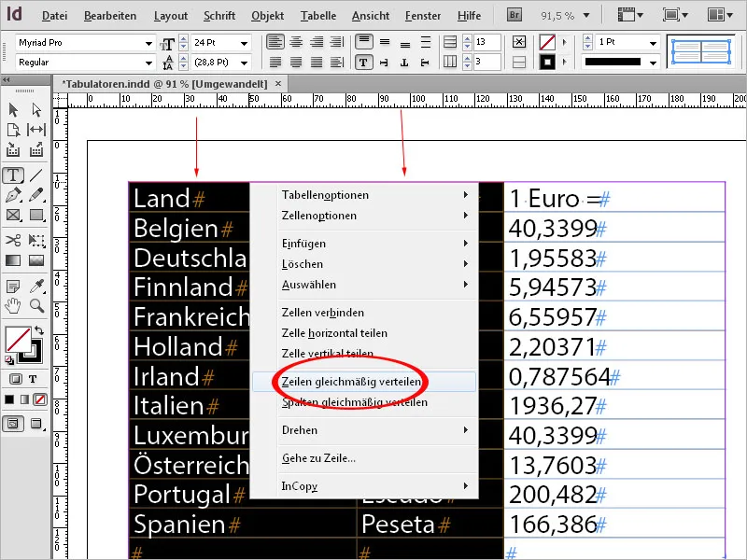Click the stroke swatch in control bar
This screenshot has width=747, height=560.
(547, 62)
